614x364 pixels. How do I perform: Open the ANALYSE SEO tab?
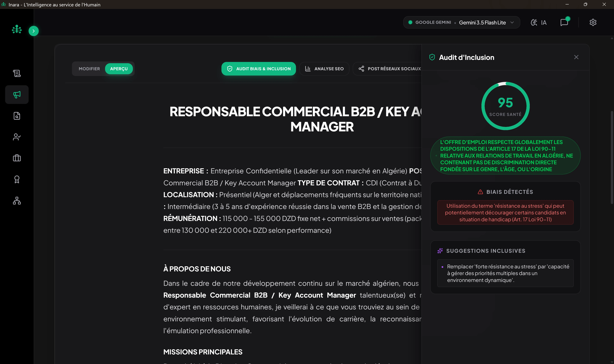324,69
